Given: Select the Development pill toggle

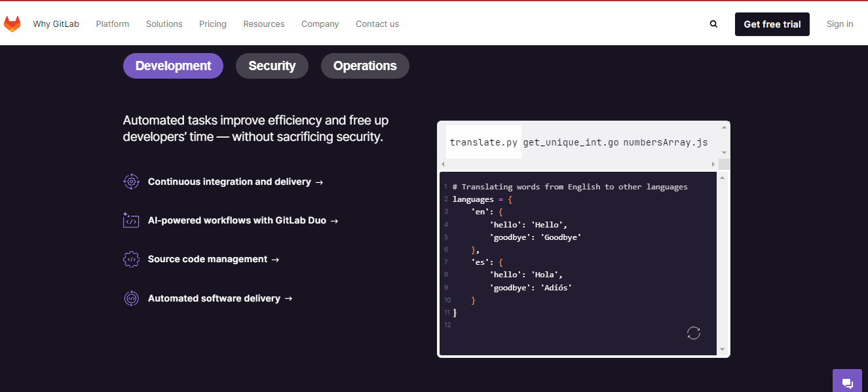Looking at the screenshot, I should pyautogui.click(x=173, y=66).
